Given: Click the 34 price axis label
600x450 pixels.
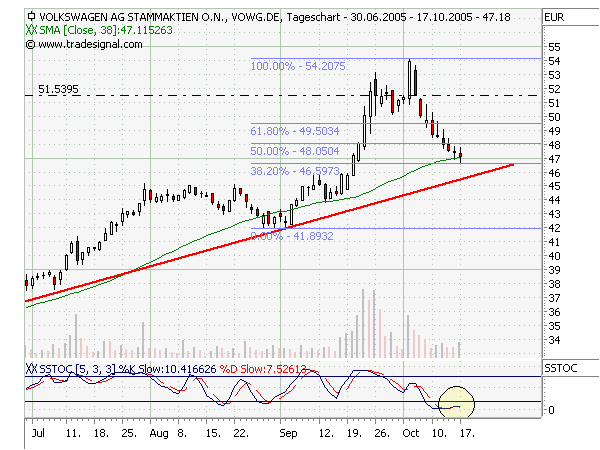Looking at the screenshot, I should click(x=554, y=340).
